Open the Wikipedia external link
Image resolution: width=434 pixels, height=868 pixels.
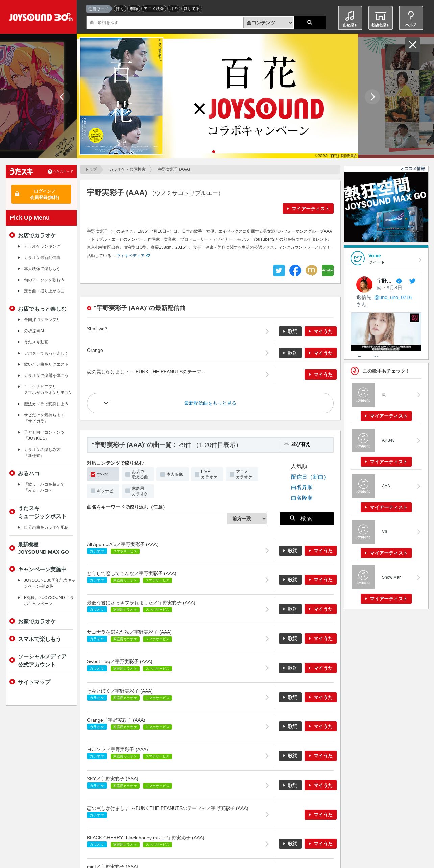(133, 256)
